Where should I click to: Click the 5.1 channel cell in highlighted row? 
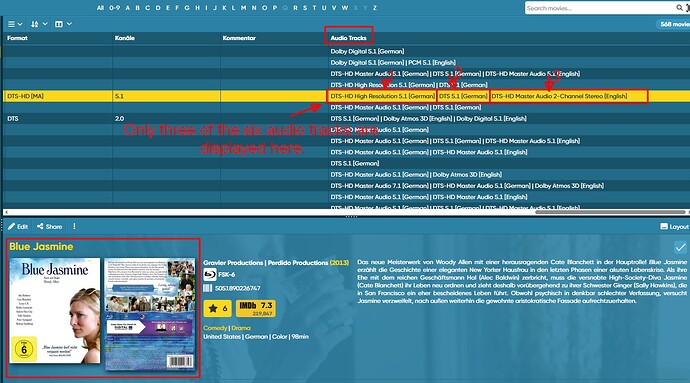pyautogui.click(x=166, y=96)
